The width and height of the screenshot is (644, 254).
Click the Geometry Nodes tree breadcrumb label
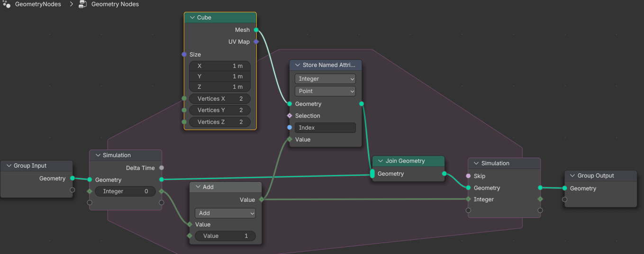point(115,4)
